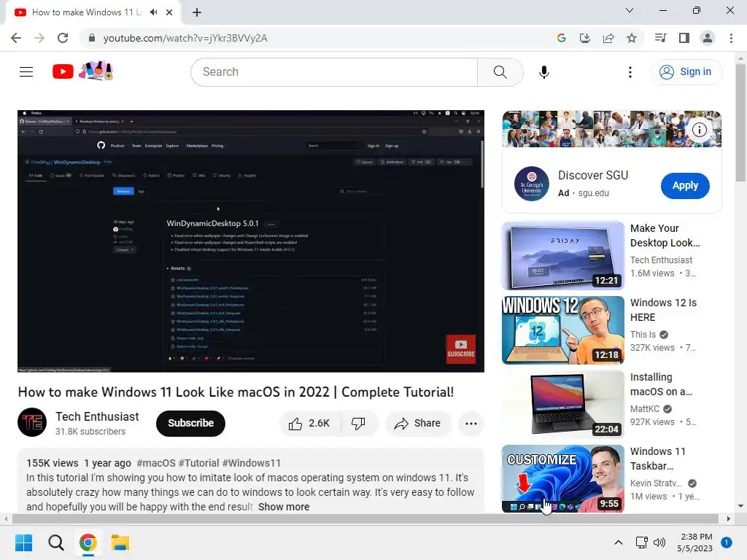Open taskbar Search
This screenshot has height=560, width=747.
point(55,542)
